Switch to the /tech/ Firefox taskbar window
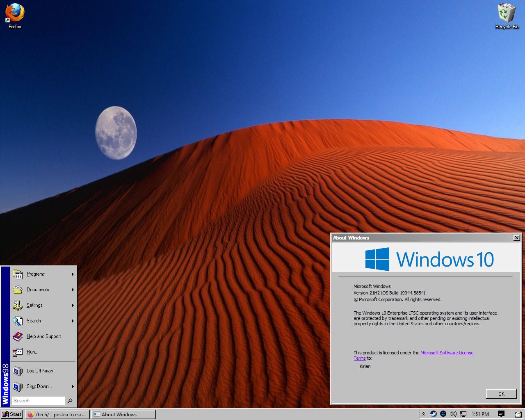The image size is (525, 420). pyautogui.click(x=57, y=414)
